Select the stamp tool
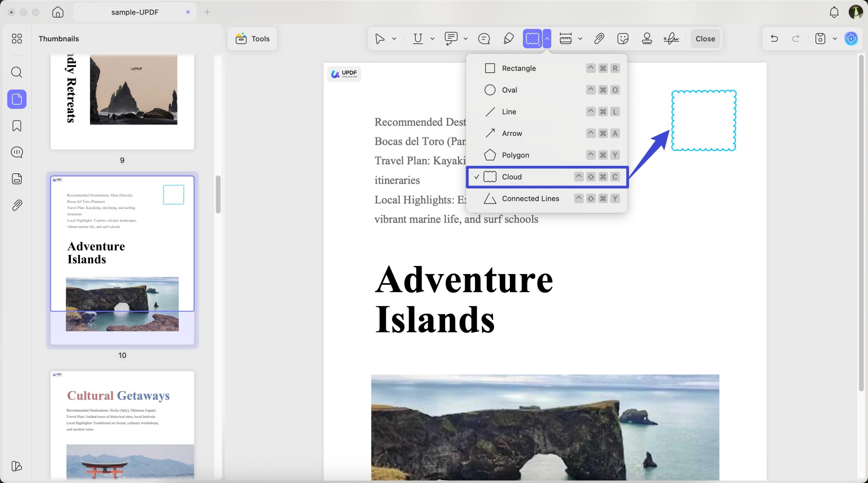The height and width of the screenshot is (483, 868). coord(646,38)
